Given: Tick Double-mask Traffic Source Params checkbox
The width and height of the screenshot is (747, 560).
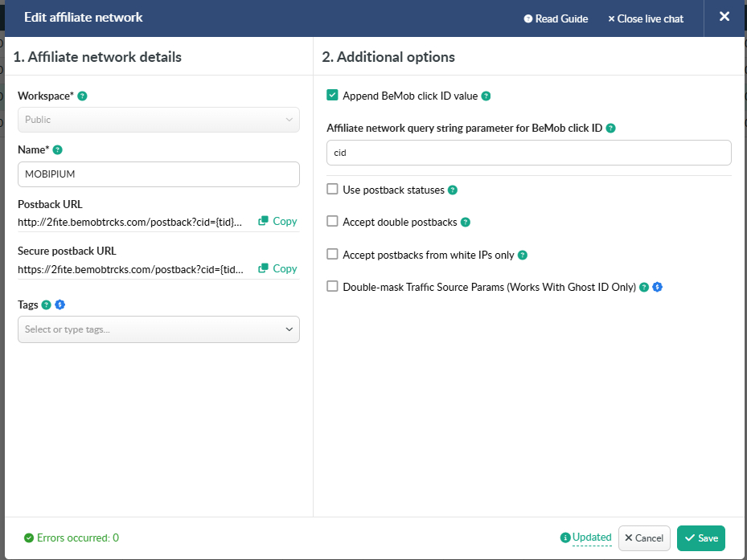Looking at the screenshot, I should (x=332, y=287).
